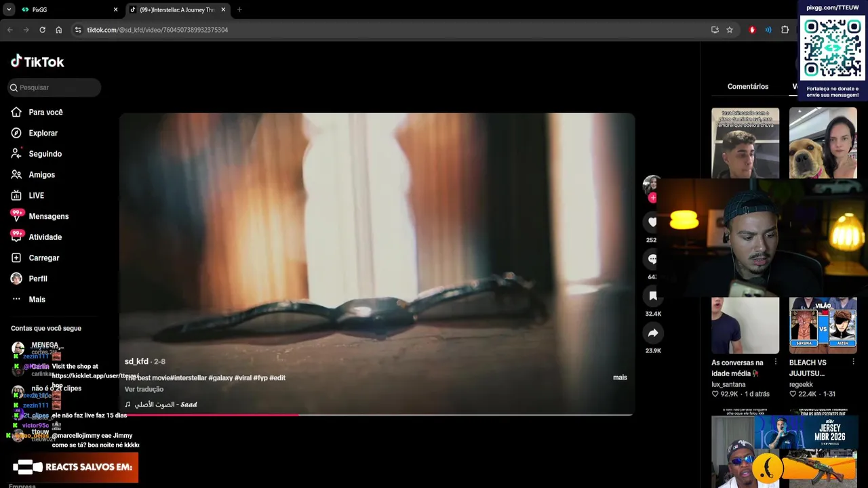Click the Amigos people icon
This screenshot has width=868, height=488.
pyautogui.click(x=16, y=175)
